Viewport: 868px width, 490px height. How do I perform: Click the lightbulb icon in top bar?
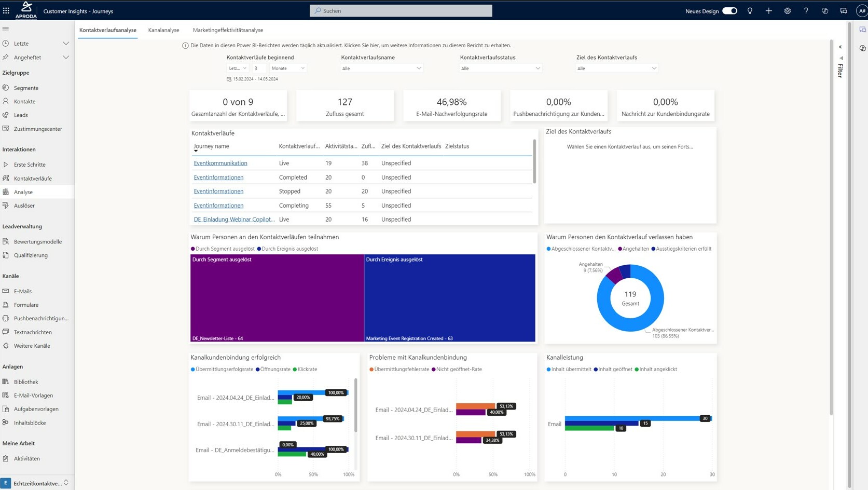pyautogui.click(x=750, y=11)
